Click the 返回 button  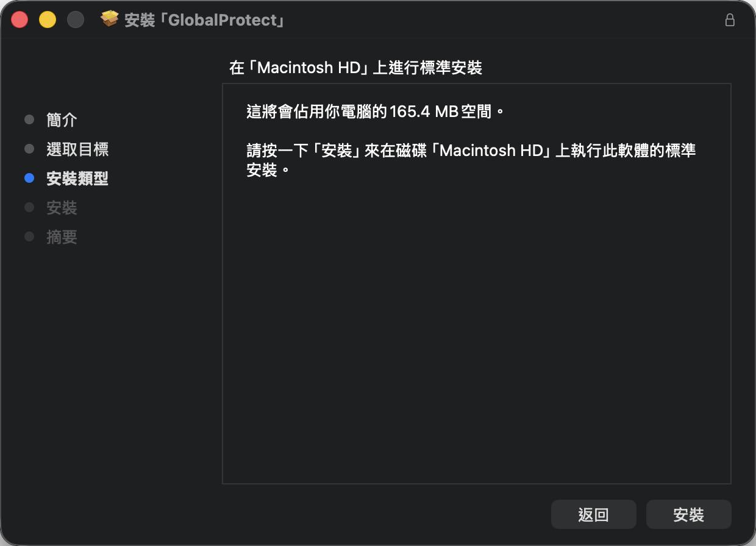tap(593, 514)
